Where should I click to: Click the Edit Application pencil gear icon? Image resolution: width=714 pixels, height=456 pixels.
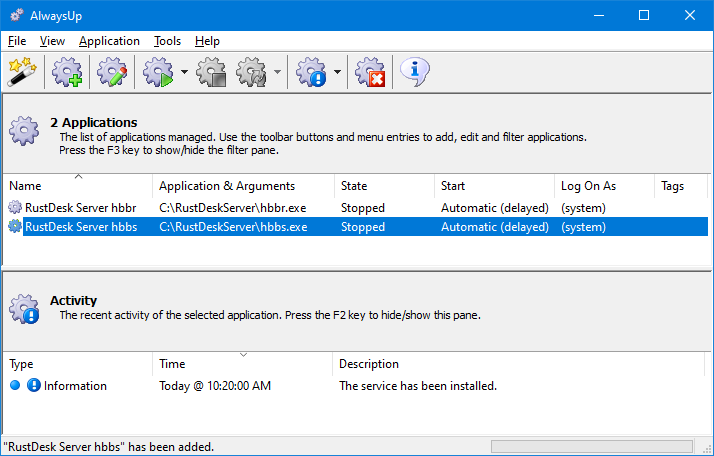tap(112, 72)
